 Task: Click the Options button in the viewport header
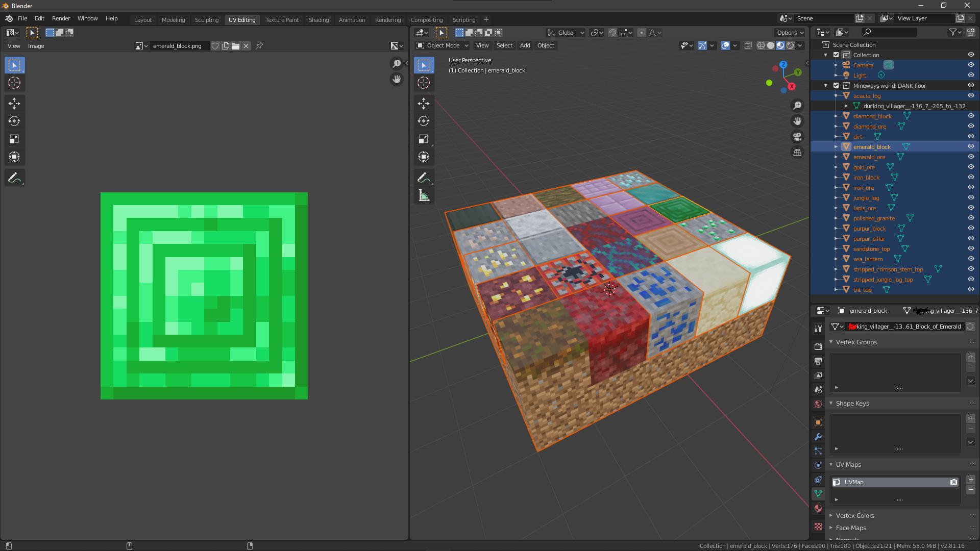(789, 32)
